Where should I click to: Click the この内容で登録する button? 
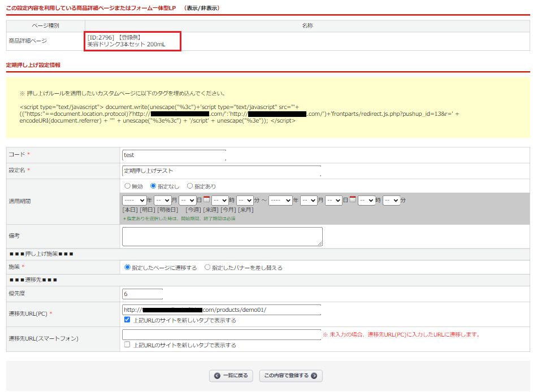291,376
